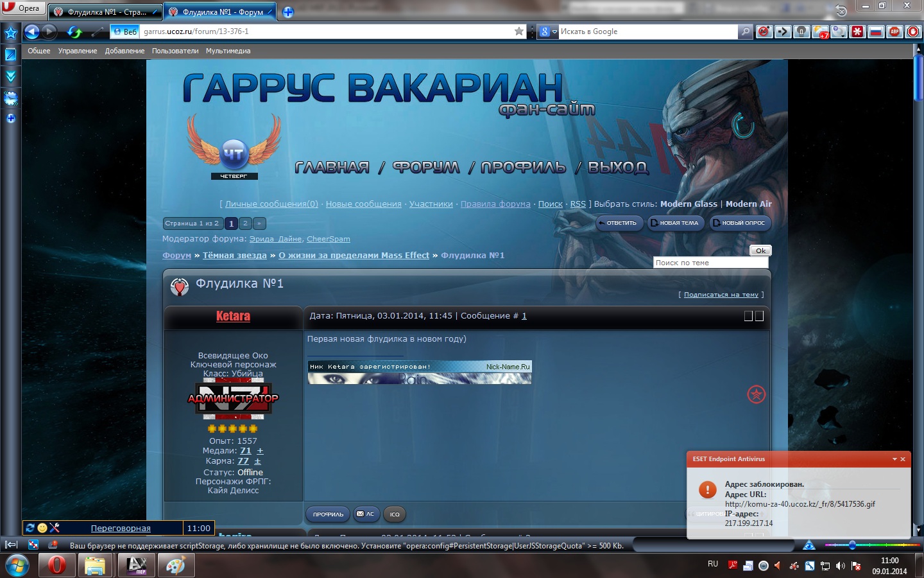Open the Notes panel in sidebar
The height and width of the screenshot is (578, 924).
11,55
